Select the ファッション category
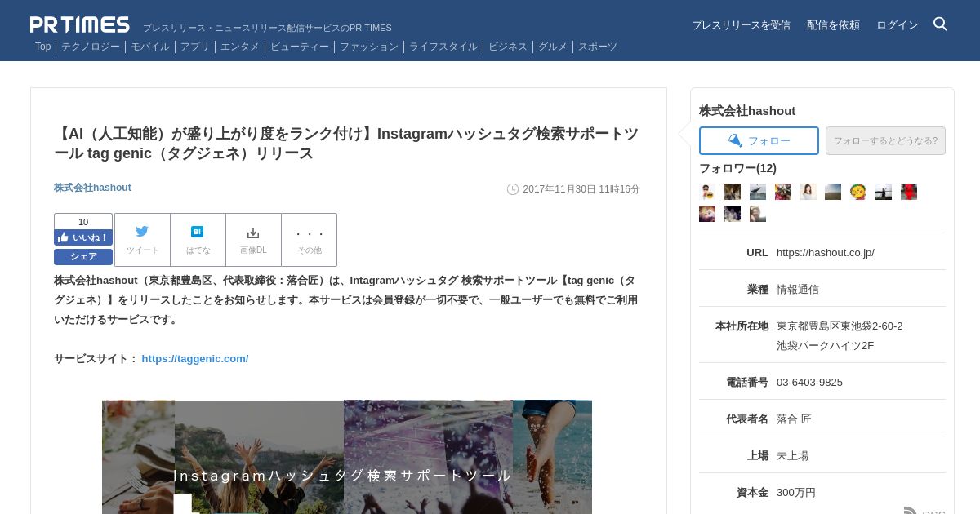 [x=369, y=47]
